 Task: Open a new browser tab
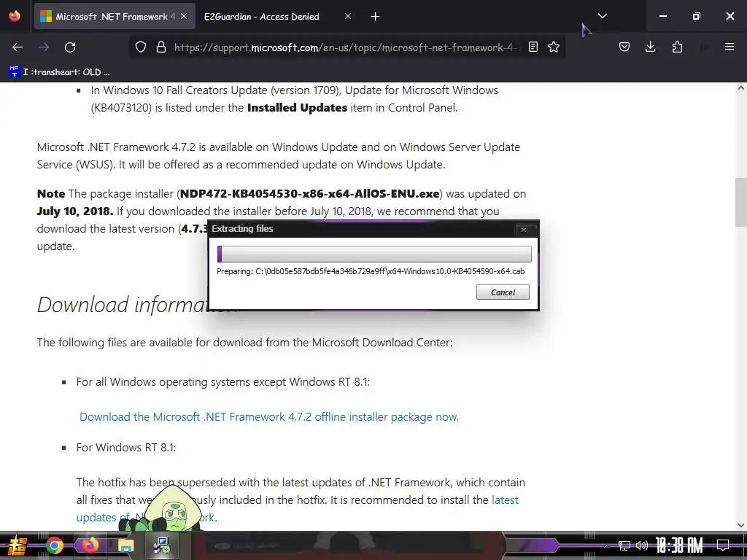pos(376,17)
